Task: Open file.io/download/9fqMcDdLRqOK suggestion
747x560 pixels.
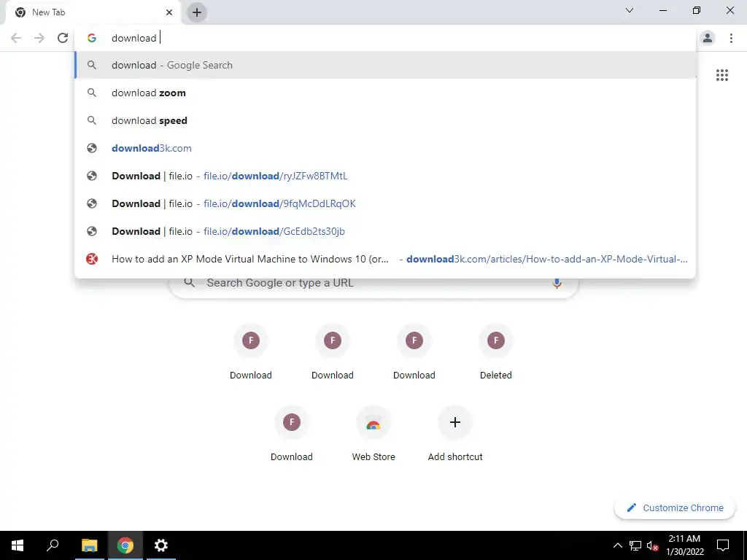Action: [385, 203]
